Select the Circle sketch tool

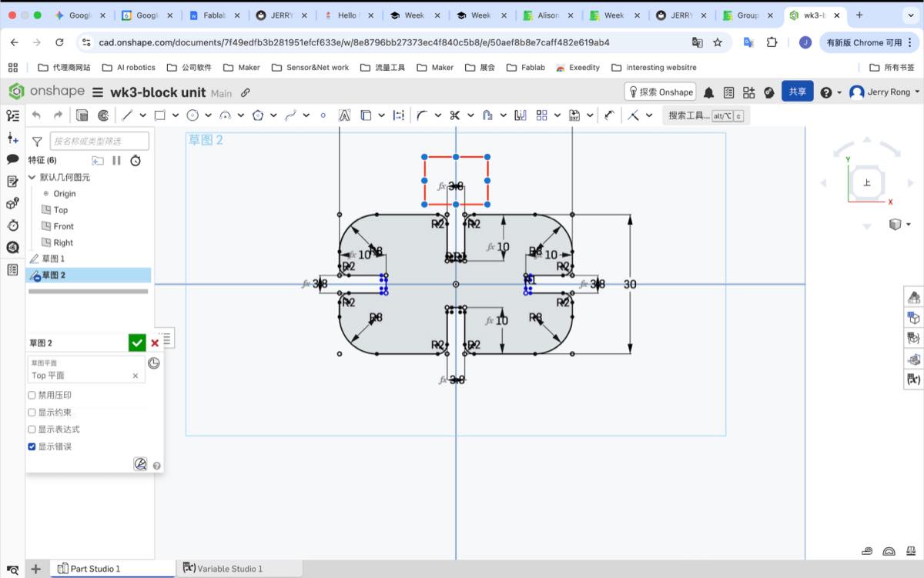point(192,115)
